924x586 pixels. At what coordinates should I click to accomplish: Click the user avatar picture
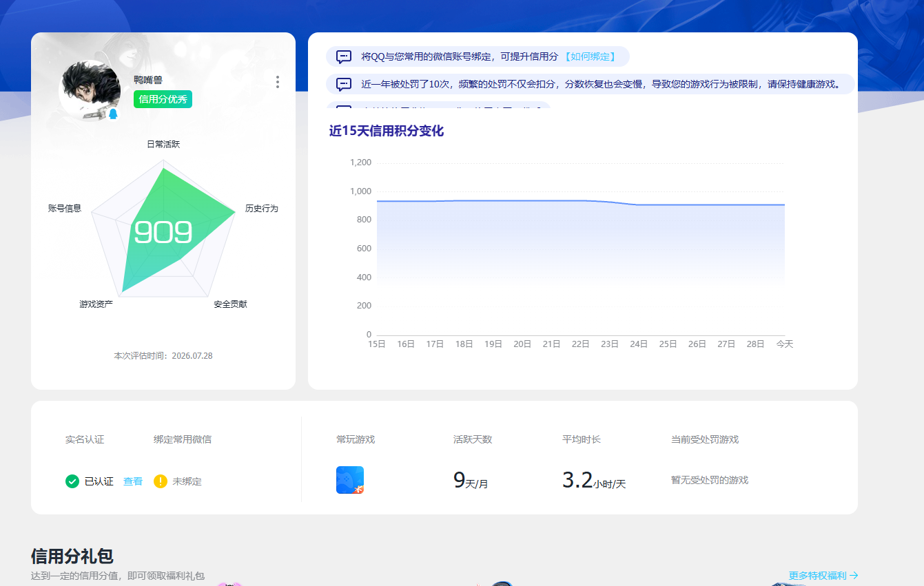pyautogui.click(x=90, y=90)
